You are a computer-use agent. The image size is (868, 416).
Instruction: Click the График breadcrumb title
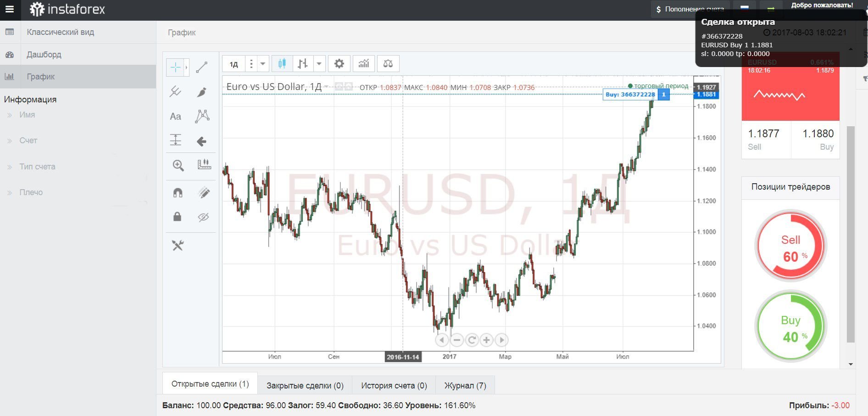tap(182, 33)
